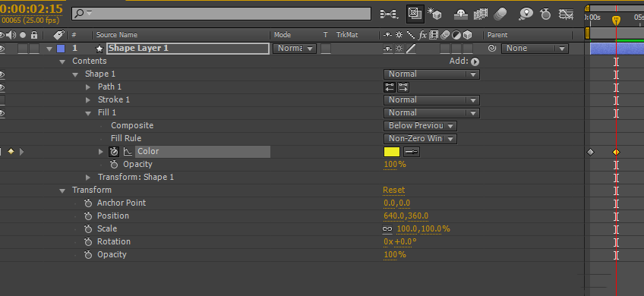This screenshot has width=644, height=296.
Task: Toggle Continuously Rasterize on Shape Layer 1
Action: pos(399,49)
